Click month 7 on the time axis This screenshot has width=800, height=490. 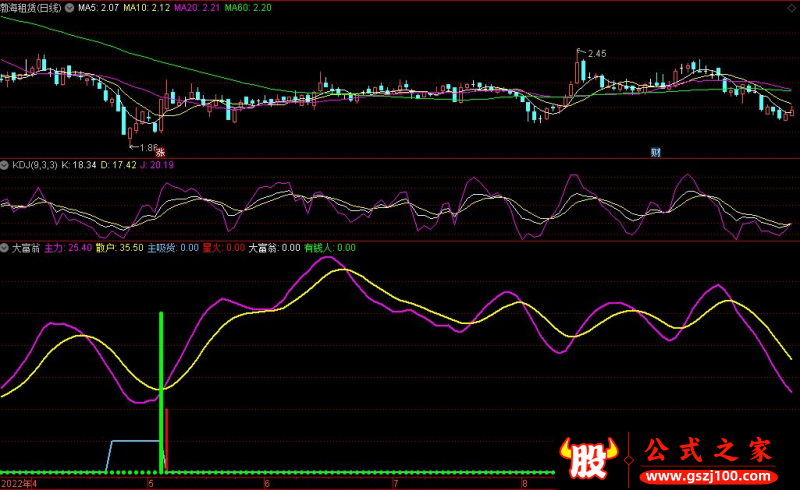tap(382, 483)
